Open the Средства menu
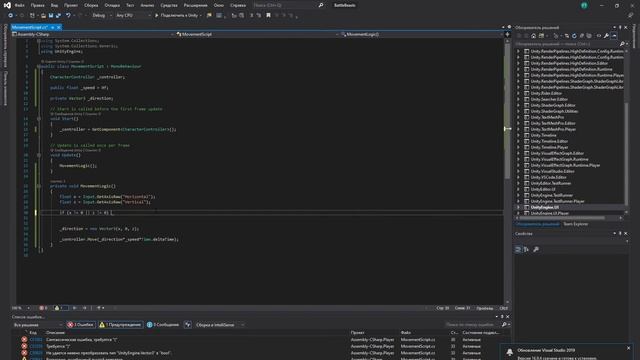The height and width of the screenshot is (360, 640). [x=169, y=5]
